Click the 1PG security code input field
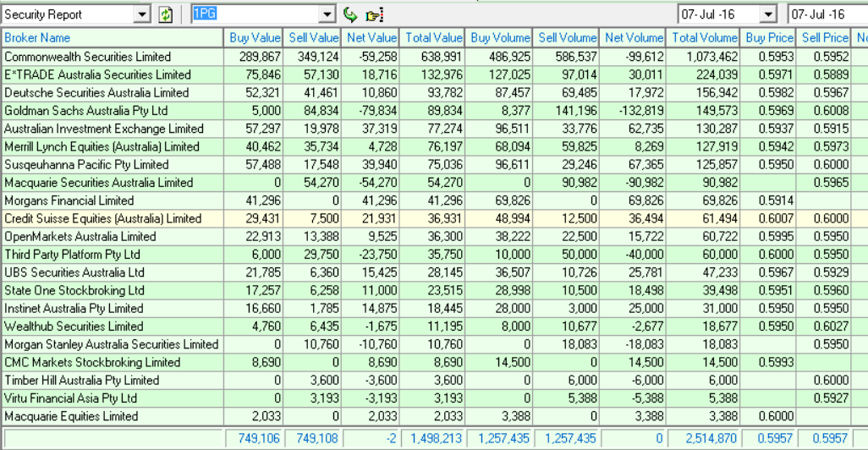868x450 pixels. [255, 15]
